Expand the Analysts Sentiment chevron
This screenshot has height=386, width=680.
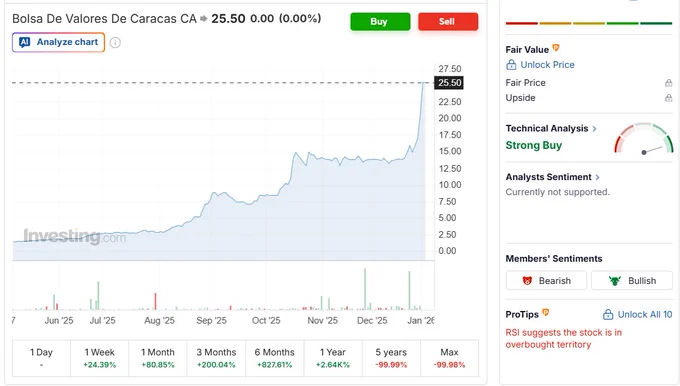tap(598, 177)
